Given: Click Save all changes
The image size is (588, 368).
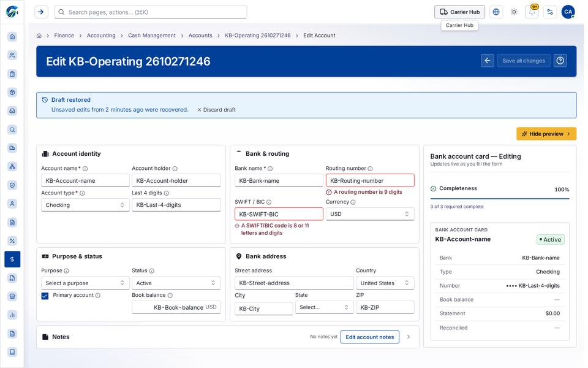Looking at the screenshot, I should 524,61.
